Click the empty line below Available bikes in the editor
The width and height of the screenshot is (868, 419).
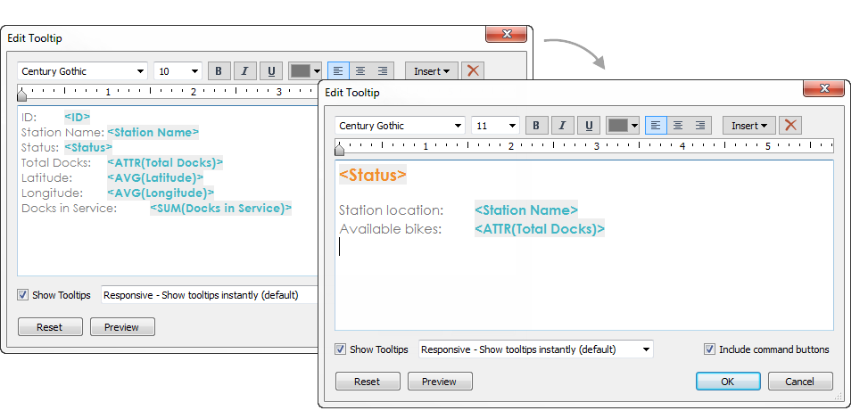(584, 247)
